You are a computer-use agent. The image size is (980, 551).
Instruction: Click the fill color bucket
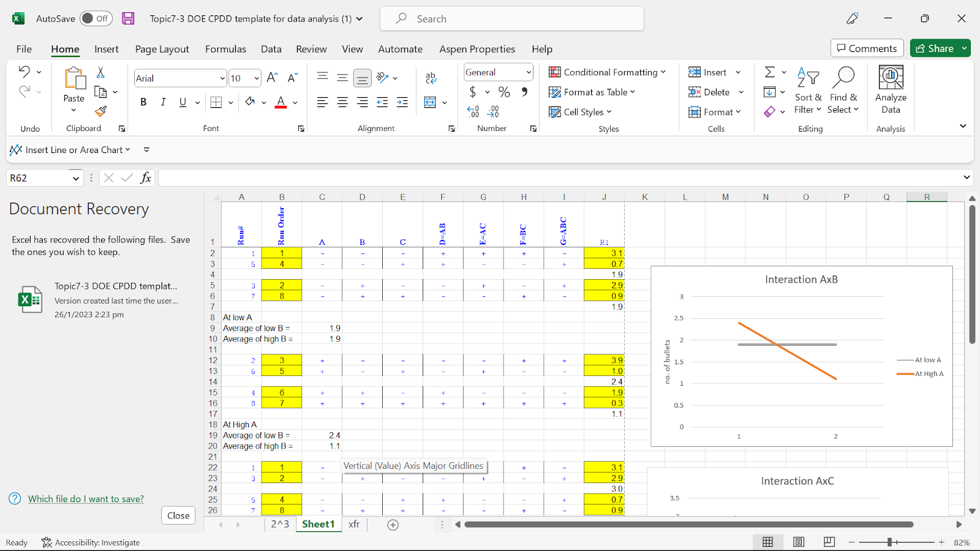(x=250, y=102)
